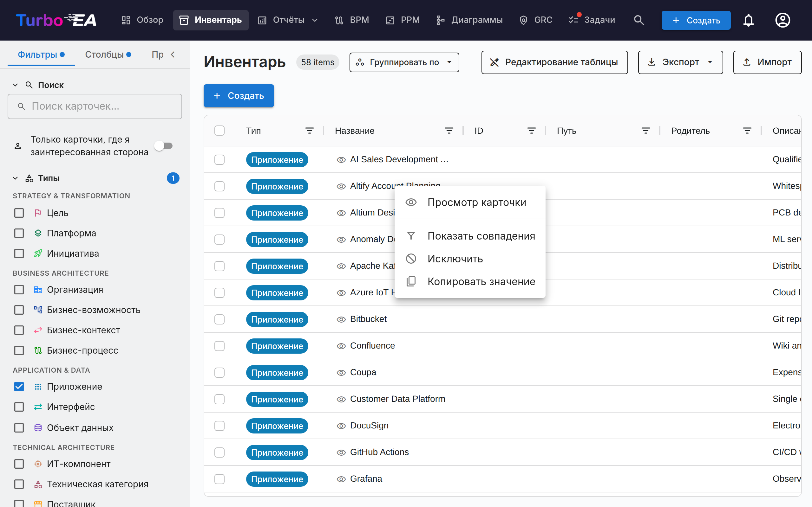Click the filter icon on the Название column

pyautogui.click(x=449, y=131)
